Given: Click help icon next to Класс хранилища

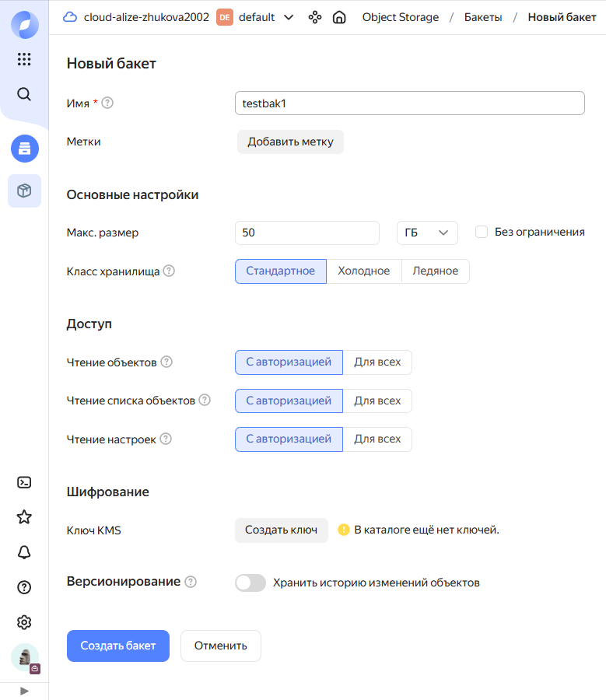Looking at the screenshot, I should point(169,271).
